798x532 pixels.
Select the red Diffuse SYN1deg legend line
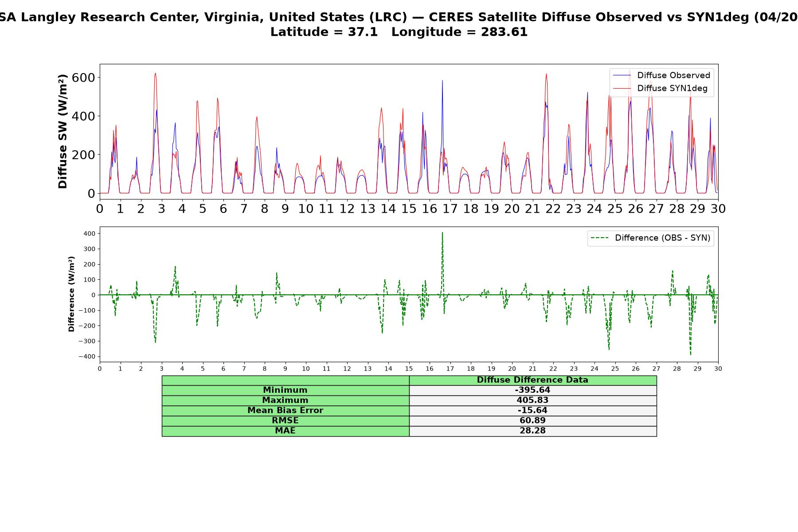pyautogui.click(x=622, y=88)
